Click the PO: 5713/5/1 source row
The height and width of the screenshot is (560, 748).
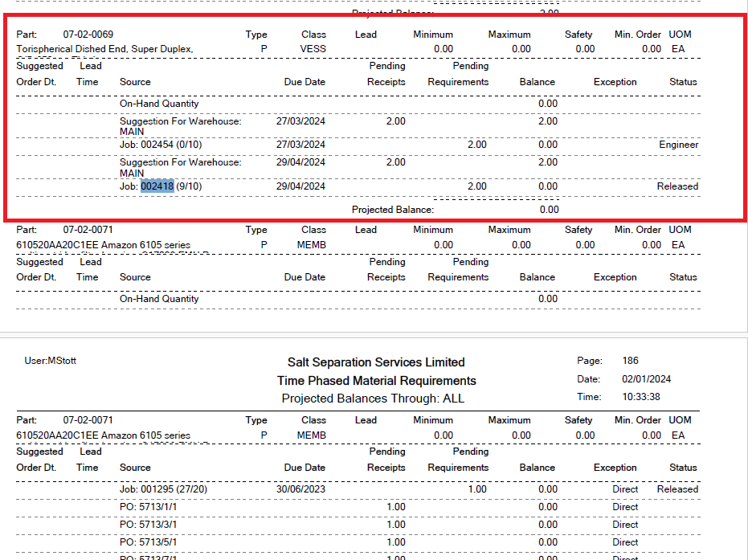pyautogui.click(x=148, y=542)
